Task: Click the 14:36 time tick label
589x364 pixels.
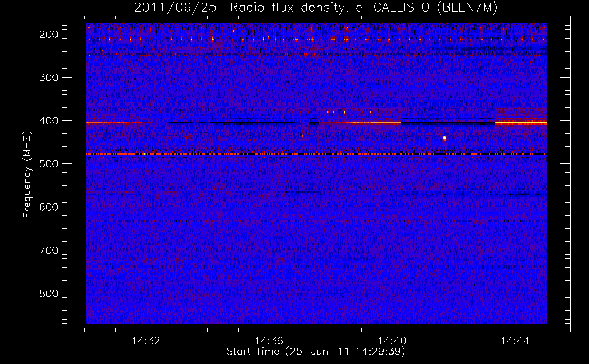Action: [269, 341]
